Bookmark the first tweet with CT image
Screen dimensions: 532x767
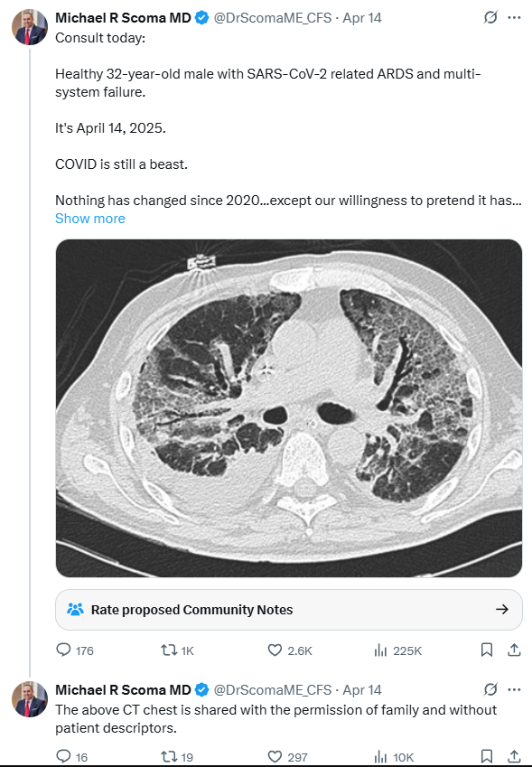pos(487,650)
